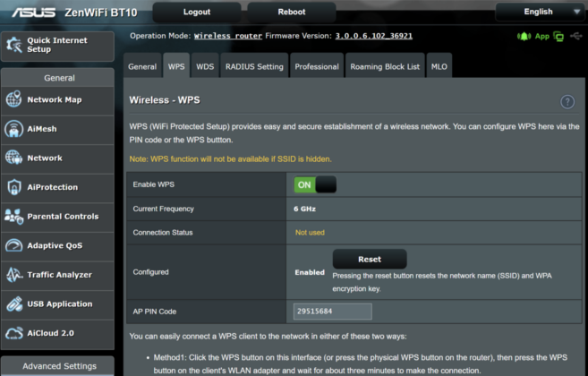Open Parental Controls family icon
The height and width of the screenshot is (376, 588).
14,217
